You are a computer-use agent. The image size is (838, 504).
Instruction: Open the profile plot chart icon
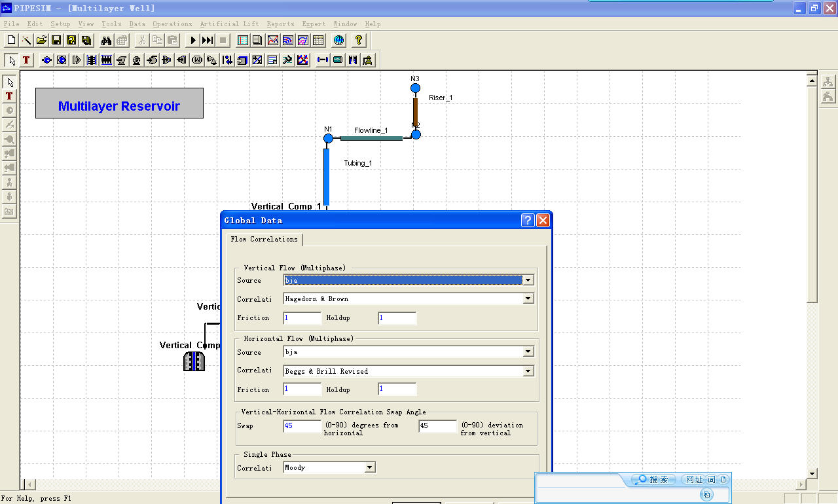tap(273, 41)
